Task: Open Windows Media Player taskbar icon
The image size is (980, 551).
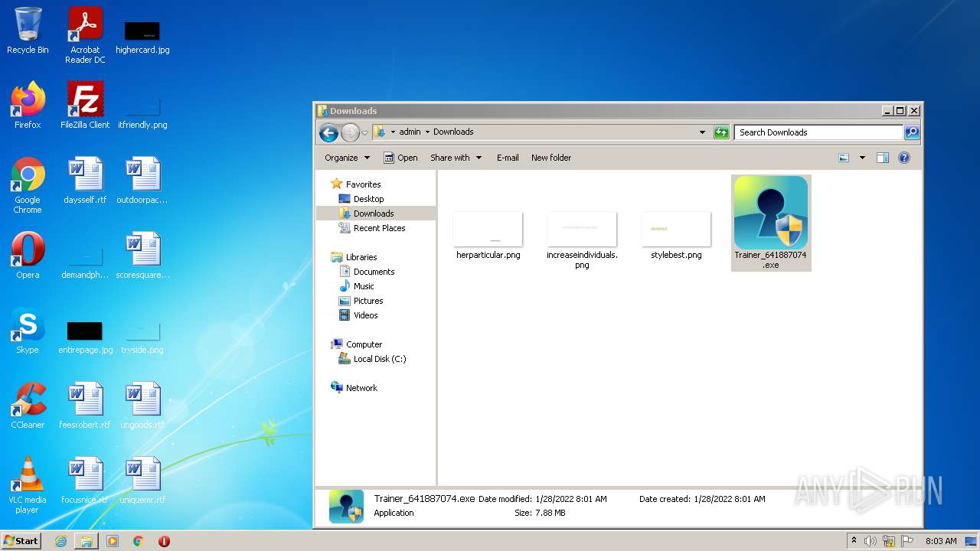Action: coord(113,541)
